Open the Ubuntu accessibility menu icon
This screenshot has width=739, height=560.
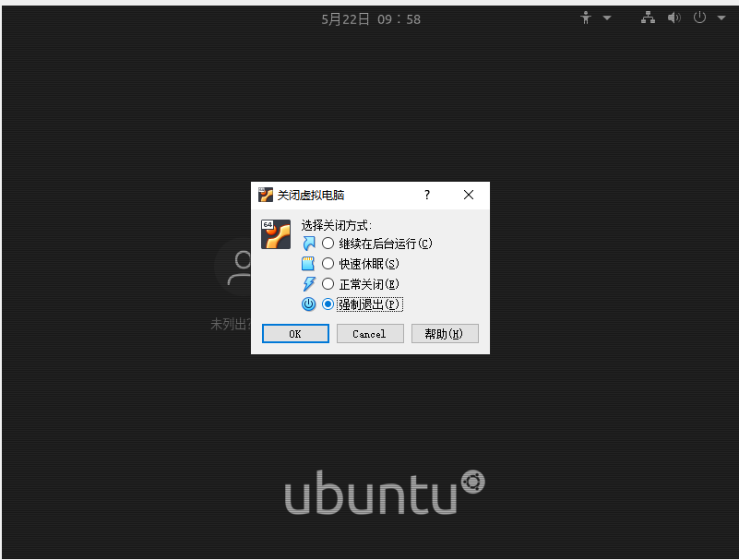pyautogui.click(x=586, y=18)
